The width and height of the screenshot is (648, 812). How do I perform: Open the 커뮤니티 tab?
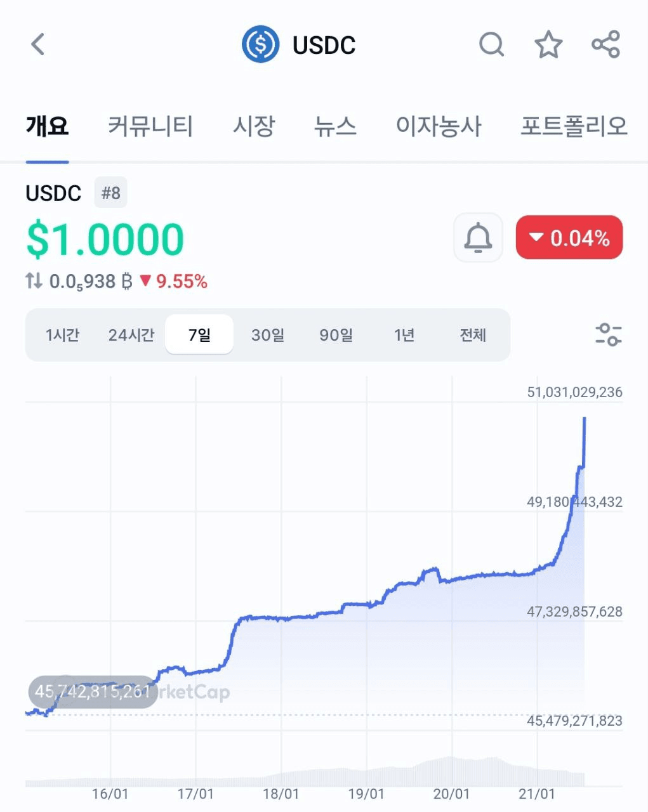[150, 126]
